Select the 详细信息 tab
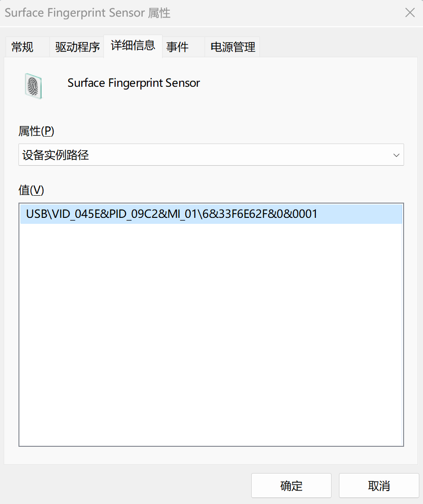This screenshot has width=423, height=504. pos(133,46)
